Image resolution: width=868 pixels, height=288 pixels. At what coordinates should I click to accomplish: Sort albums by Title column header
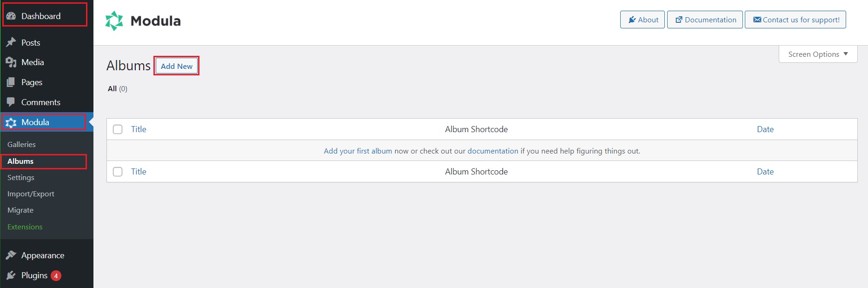139,129
